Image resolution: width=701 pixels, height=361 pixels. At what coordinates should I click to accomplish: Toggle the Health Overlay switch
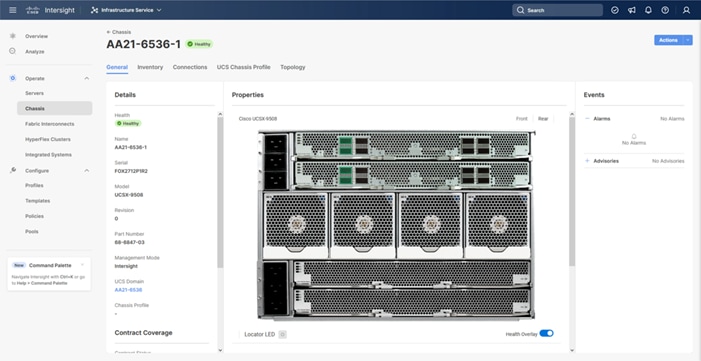coord(546,333)
